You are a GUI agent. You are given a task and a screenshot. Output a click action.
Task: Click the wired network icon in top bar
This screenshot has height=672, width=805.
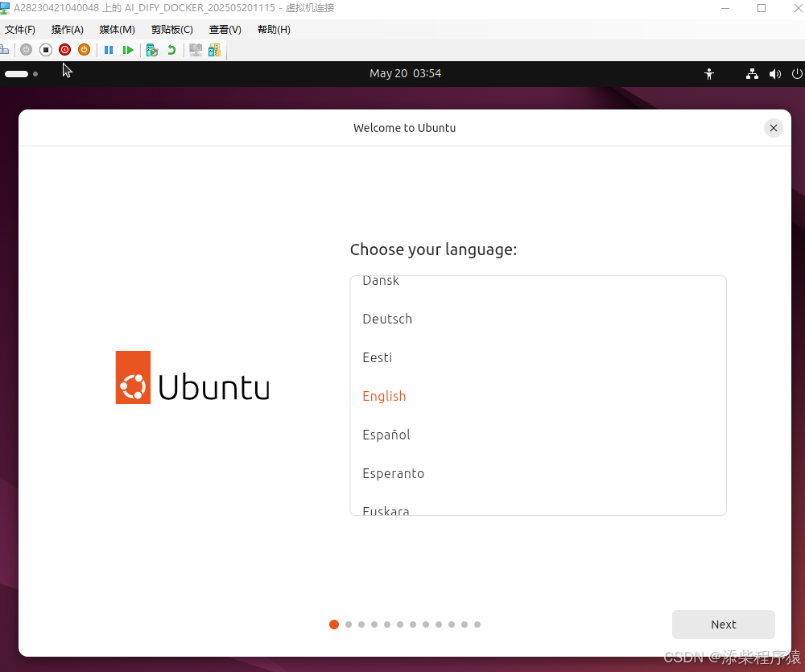coord(752,74)
